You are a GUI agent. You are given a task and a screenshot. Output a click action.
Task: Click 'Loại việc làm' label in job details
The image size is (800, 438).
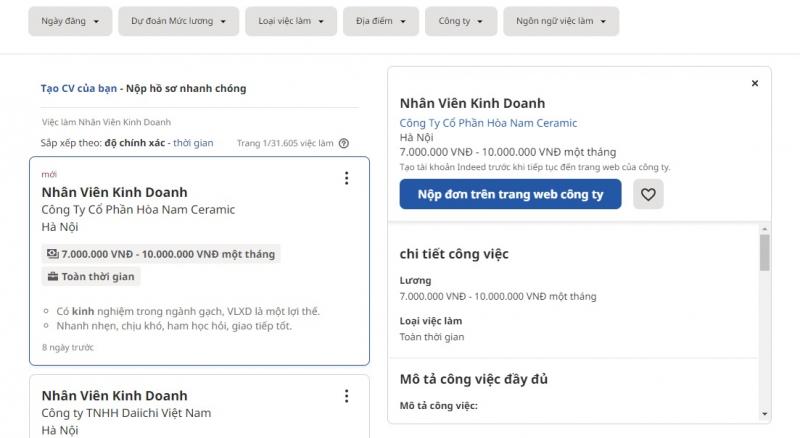click(431, 321)
